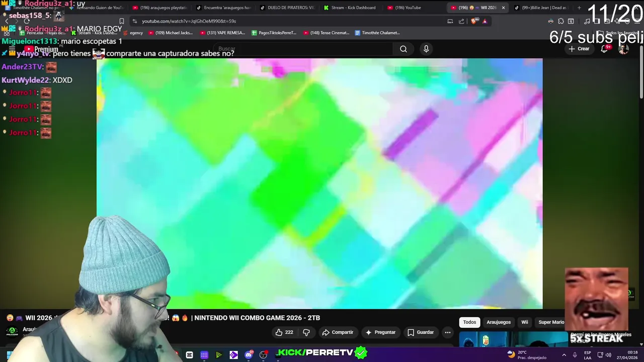Bookmark this page in the address bar
Viewport: 644px width, 362px height.
click(x=121, y=21)
